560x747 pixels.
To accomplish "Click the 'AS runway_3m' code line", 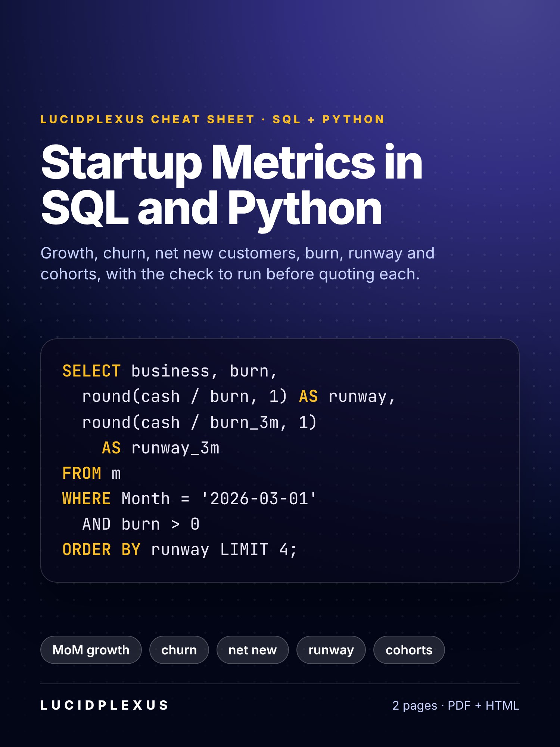I will (161, 448).
